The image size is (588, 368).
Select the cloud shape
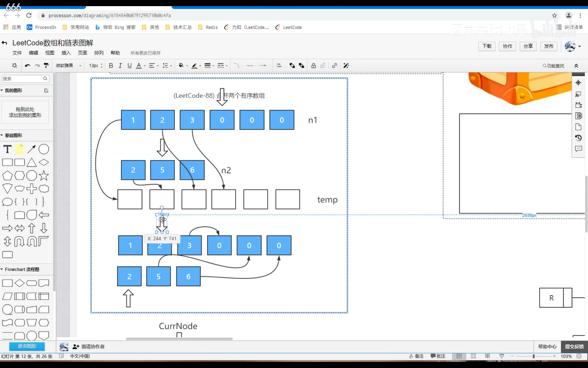coord(44,189)
